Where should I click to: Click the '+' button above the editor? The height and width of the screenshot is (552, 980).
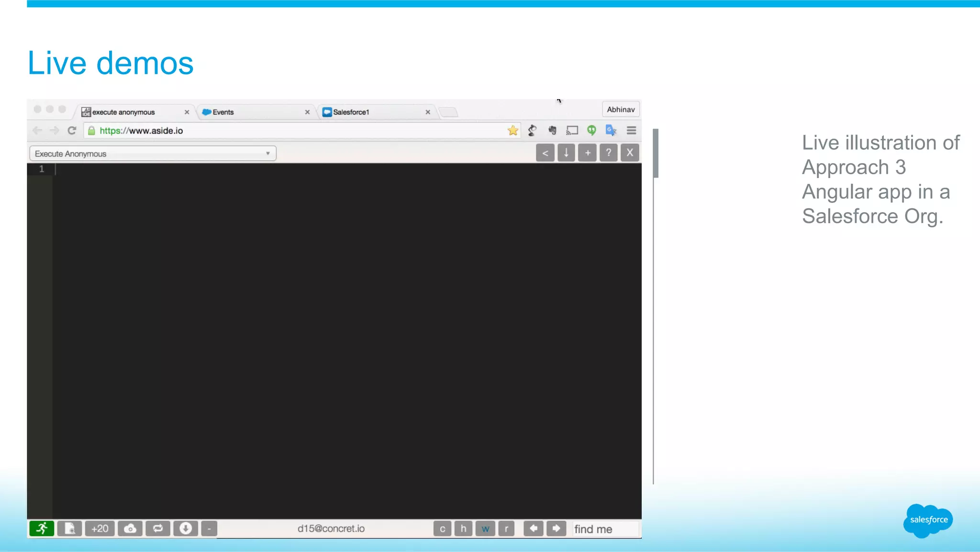[x=588, y=153]
